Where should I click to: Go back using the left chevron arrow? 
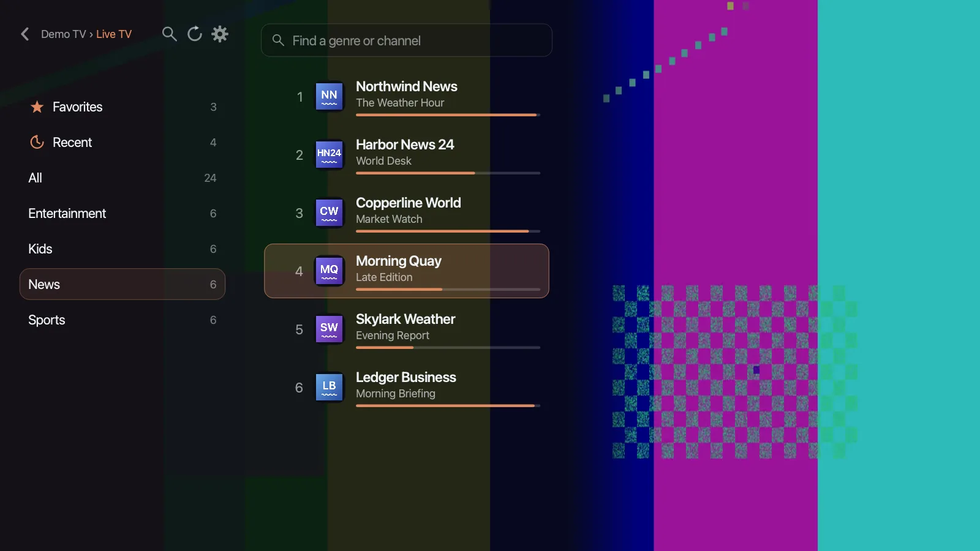point(25,34)
